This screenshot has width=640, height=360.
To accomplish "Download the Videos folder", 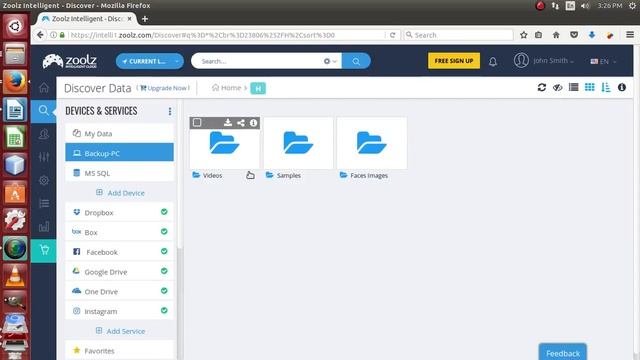I will pos(228,122).
